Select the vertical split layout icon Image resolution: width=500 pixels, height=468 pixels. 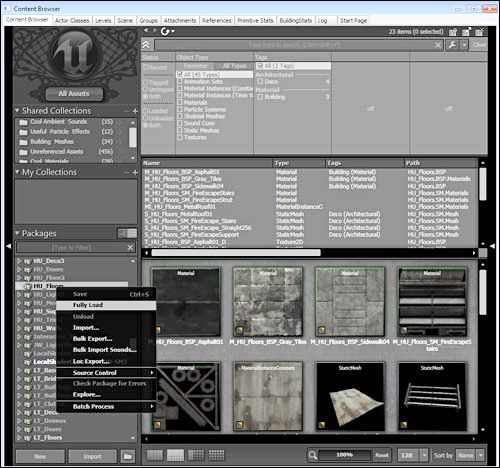pyautogui.click(x=196, y=455)
